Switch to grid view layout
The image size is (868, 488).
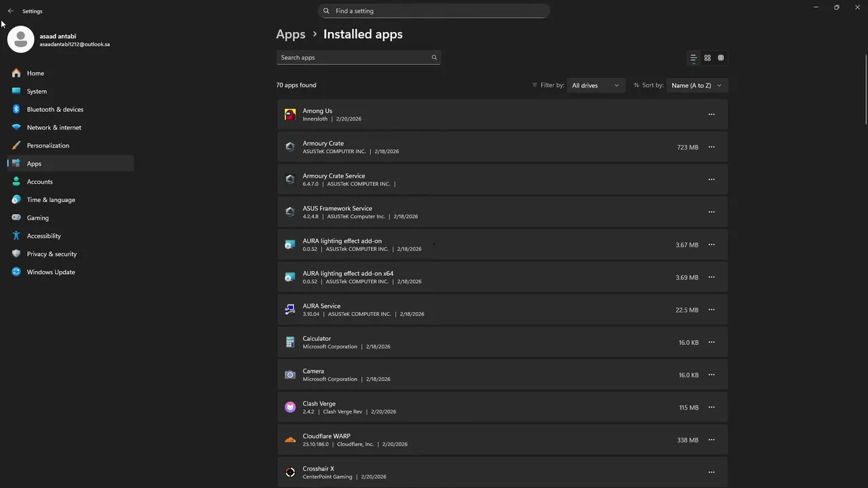[707, 58]
